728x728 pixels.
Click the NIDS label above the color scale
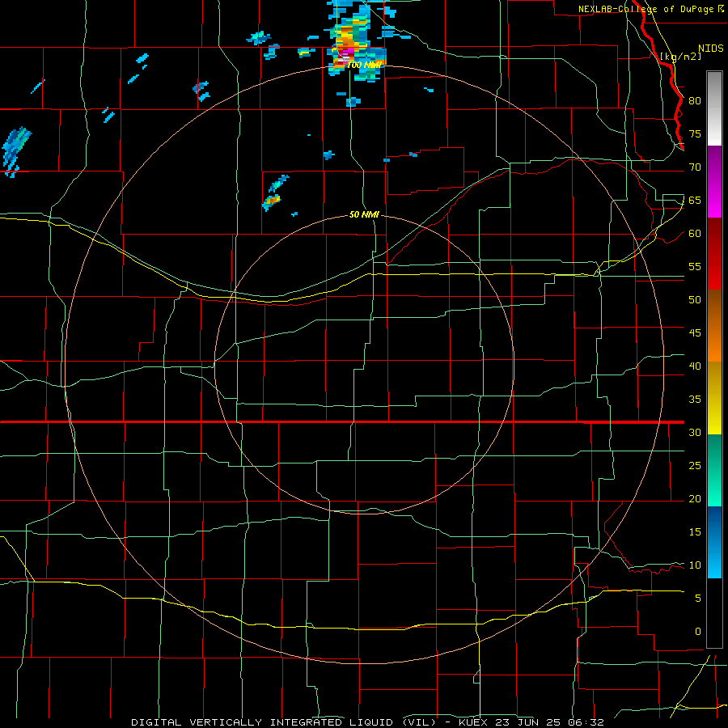[710, 49]
